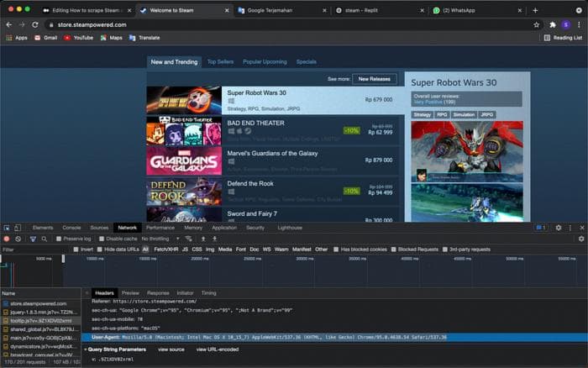588x368 pixels.
Task: Tick the Blocked Requests checkbox
Action: point(393,250)
